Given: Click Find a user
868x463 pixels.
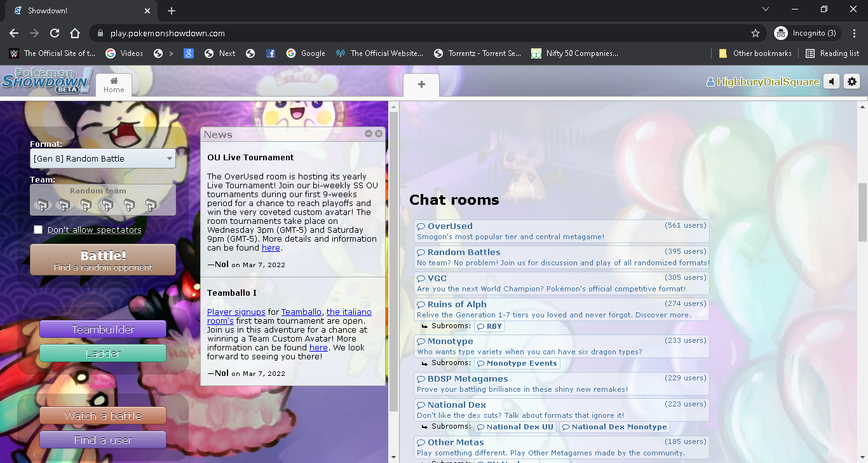Looking at the screenshot, I should (x=103, y=440).
